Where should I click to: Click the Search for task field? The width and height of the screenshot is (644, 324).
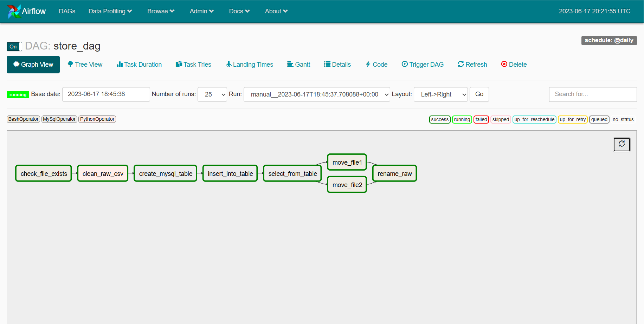[x=593, y=94]
